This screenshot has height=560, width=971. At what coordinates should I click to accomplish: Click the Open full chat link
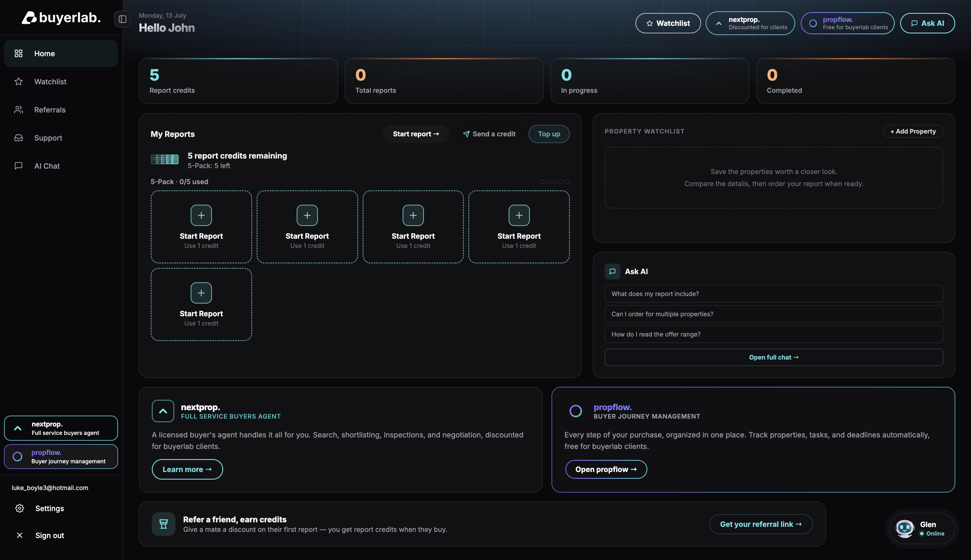point(774,357)
